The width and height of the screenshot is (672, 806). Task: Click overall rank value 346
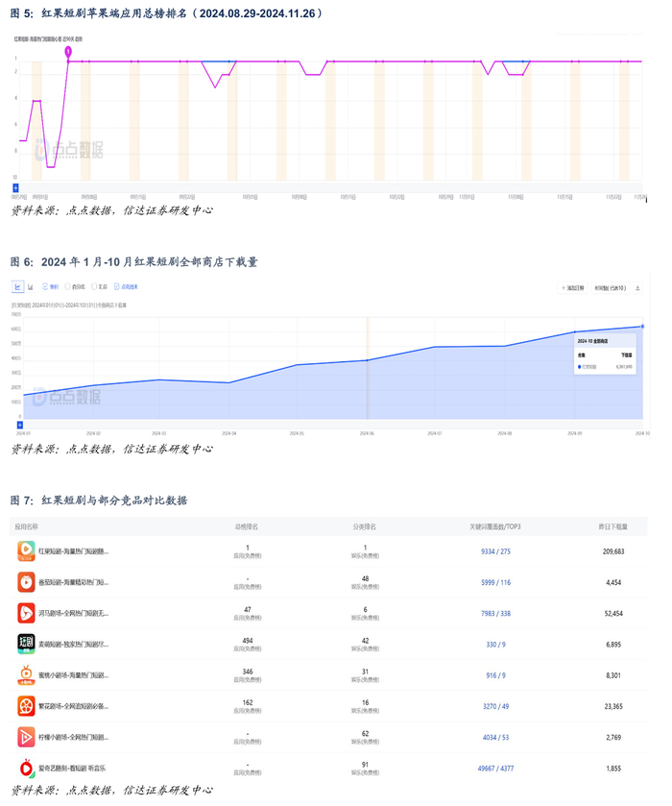click(x=248, y=672)
